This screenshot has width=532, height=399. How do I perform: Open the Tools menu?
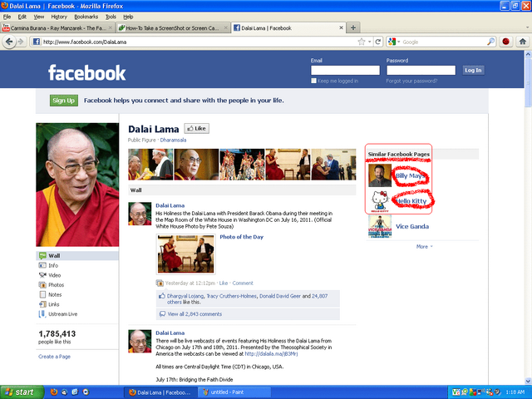tap(111, 17)
